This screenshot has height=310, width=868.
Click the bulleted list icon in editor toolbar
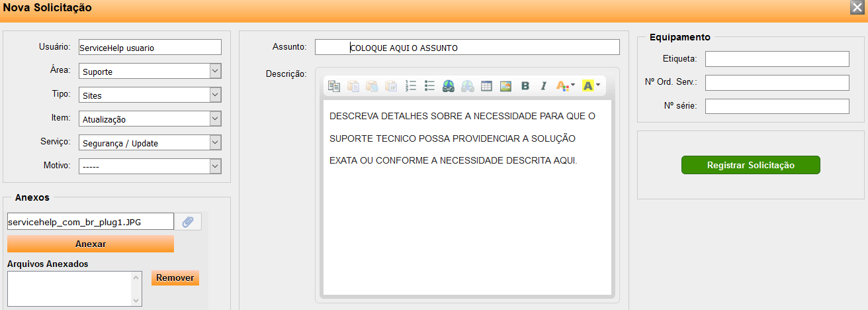(x=429, y=85)
